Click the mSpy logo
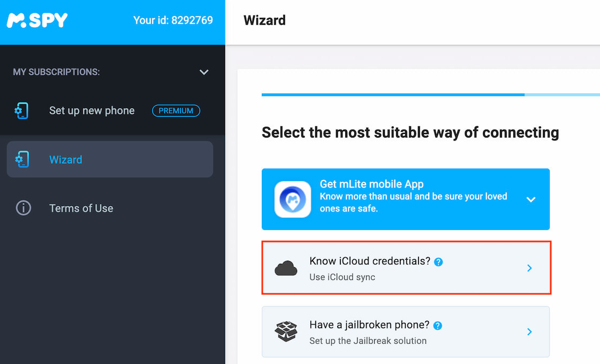Image resolution: width=600 pixels, height=364 pixels. pos(37,20)
